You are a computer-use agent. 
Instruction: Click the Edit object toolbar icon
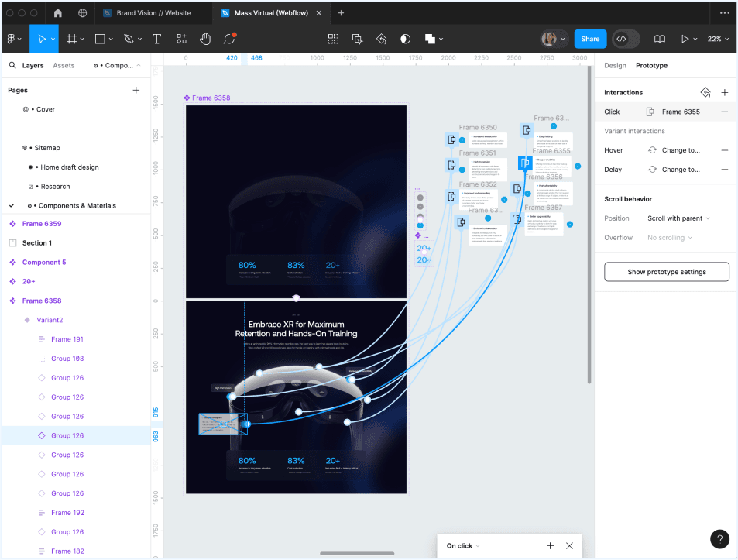(333, 39)
